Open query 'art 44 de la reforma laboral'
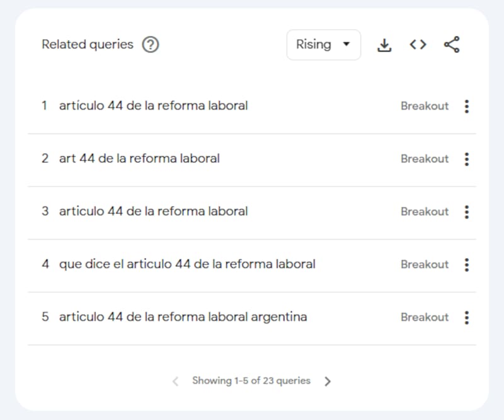 (140, 159)
